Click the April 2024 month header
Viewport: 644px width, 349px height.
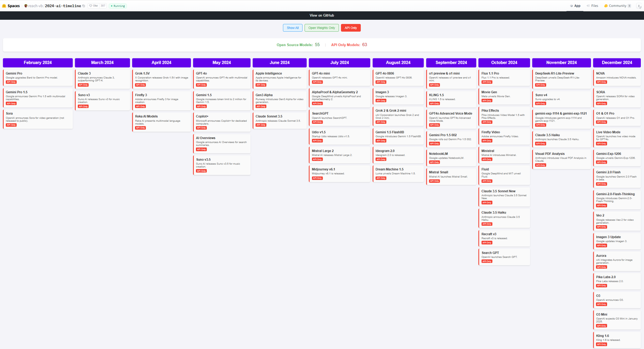click(162, 63)
